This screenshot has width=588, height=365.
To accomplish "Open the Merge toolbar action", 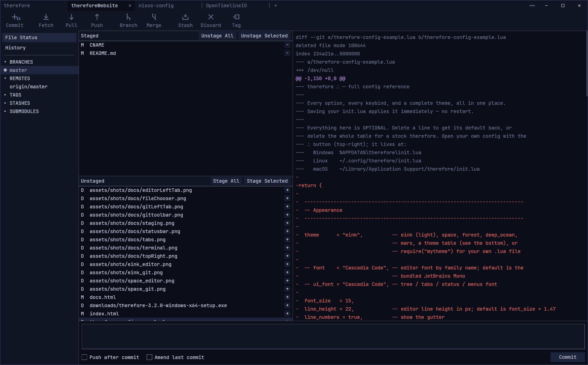I will tap(154, 21).
